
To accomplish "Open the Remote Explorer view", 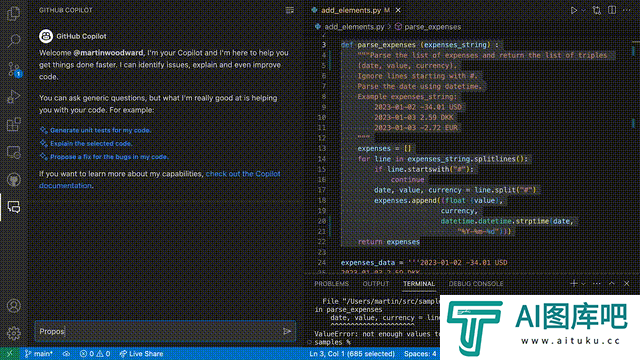I will pos(14,152).
